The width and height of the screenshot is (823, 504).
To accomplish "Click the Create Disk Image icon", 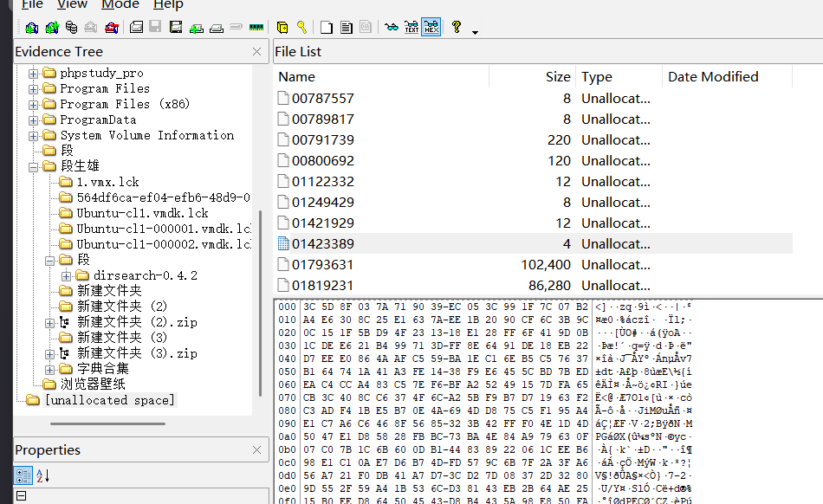I will (x=137, y=27).
